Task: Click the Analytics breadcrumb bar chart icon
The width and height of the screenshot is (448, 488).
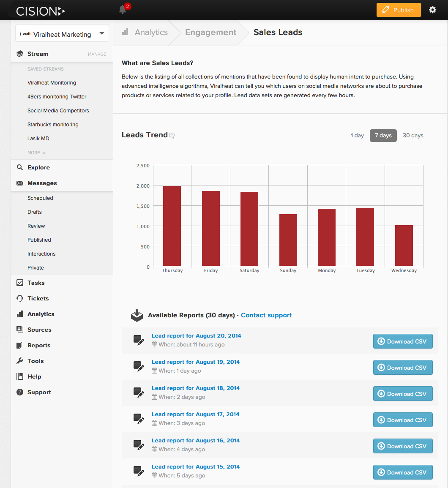Action: [x=125, y=32]
